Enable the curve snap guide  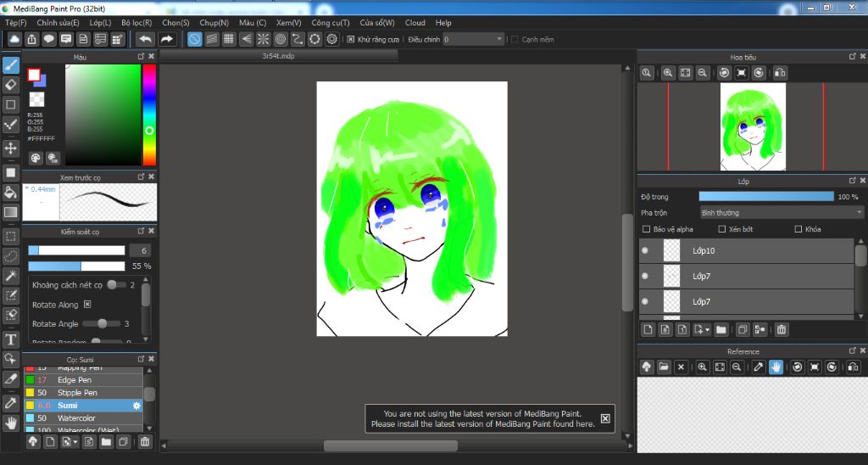click(x=298, y=39)
